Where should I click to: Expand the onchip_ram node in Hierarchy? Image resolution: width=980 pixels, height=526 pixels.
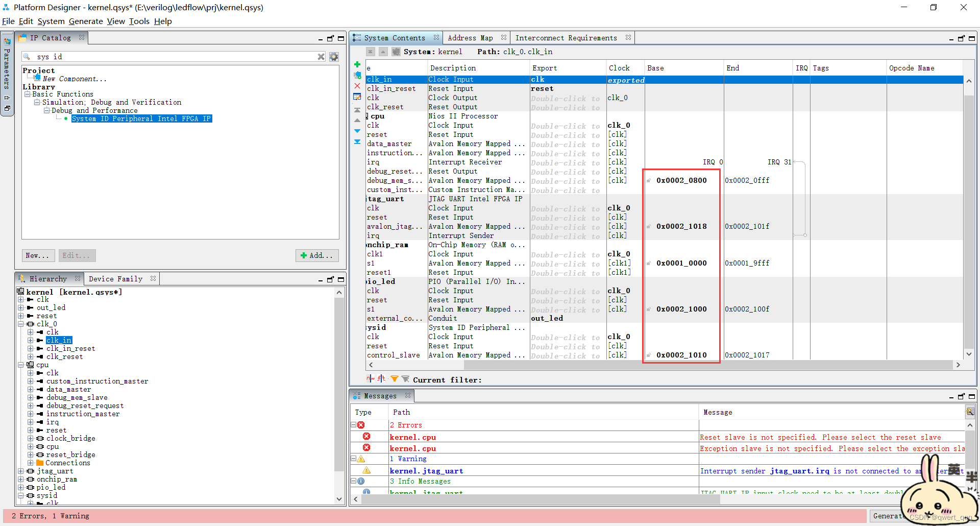21,479
